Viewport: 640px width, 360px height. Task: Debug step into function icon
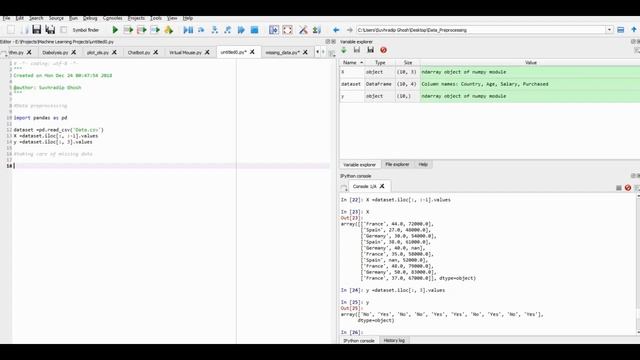click(x=214, y=30)
